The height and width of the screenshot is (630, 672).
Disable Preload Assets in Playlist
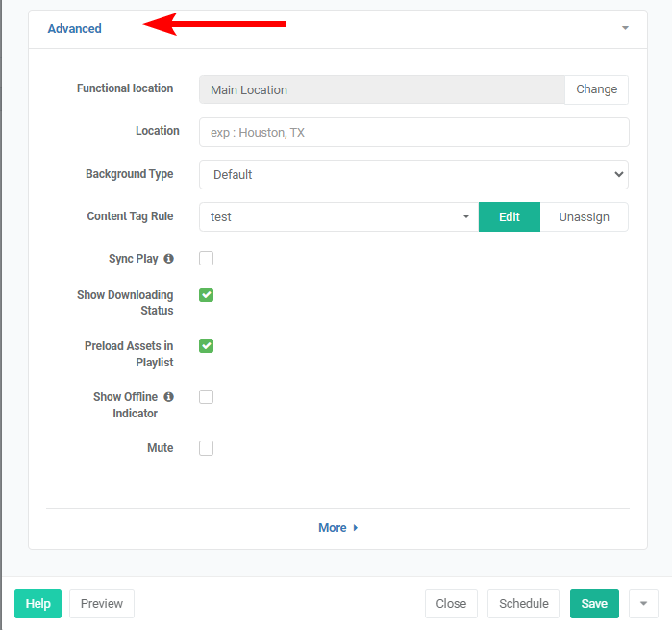pos(206,346)
